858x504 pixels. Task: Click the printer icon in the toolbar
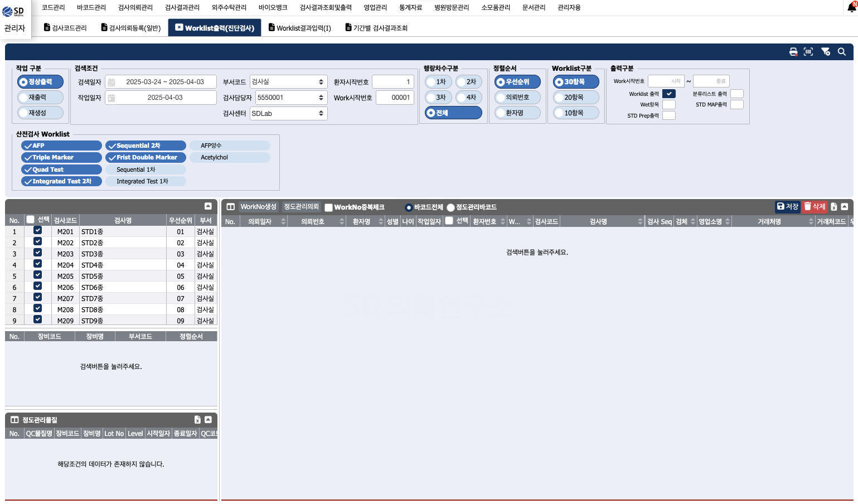click(793, 52)
